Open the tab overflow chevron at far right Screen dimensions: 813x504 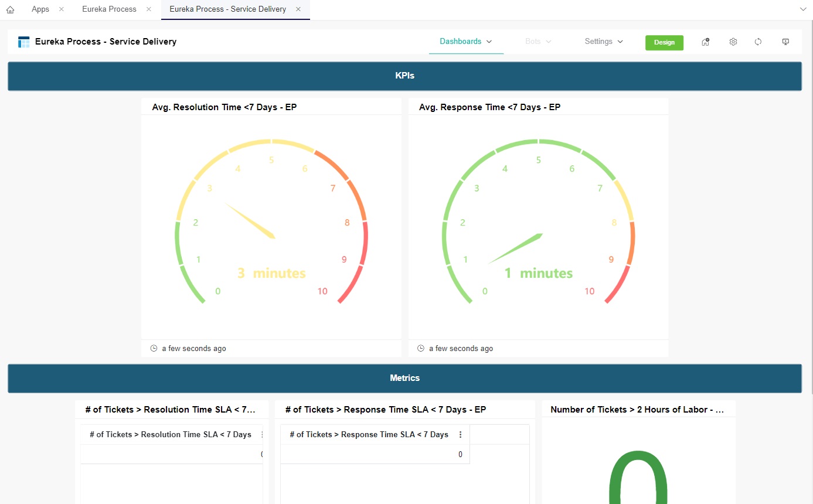click(x=803, y=9)
